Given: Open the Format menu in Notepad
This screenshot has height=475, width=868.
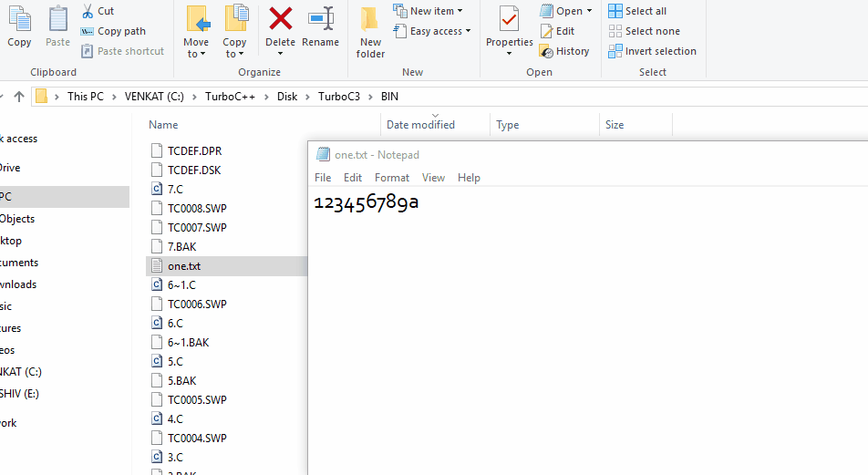Looking at the screenshot, I should pyautogui.click(x=392, y=178).
